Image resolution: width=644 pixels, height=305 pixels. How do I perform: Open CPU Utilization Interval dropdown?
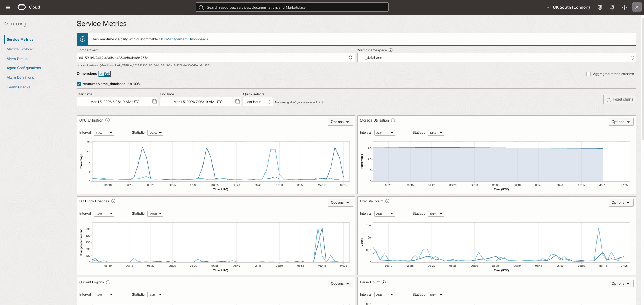point(104,133)
